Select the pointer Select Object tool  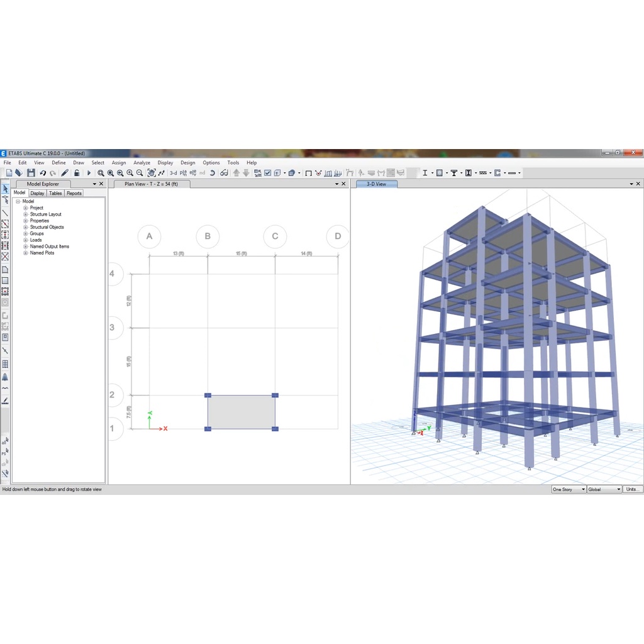click(x=5, y=189)
